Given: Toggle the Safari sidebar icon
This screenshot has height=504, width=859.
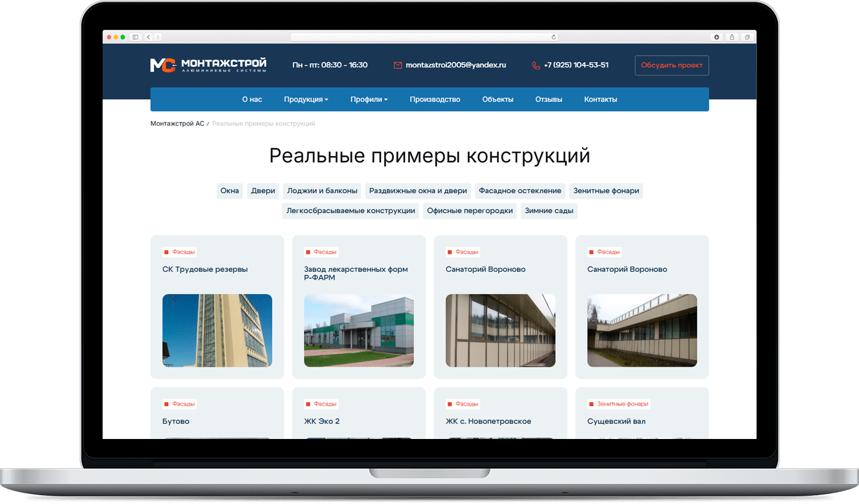Looking at the screenshot, I should coord(135,37).
